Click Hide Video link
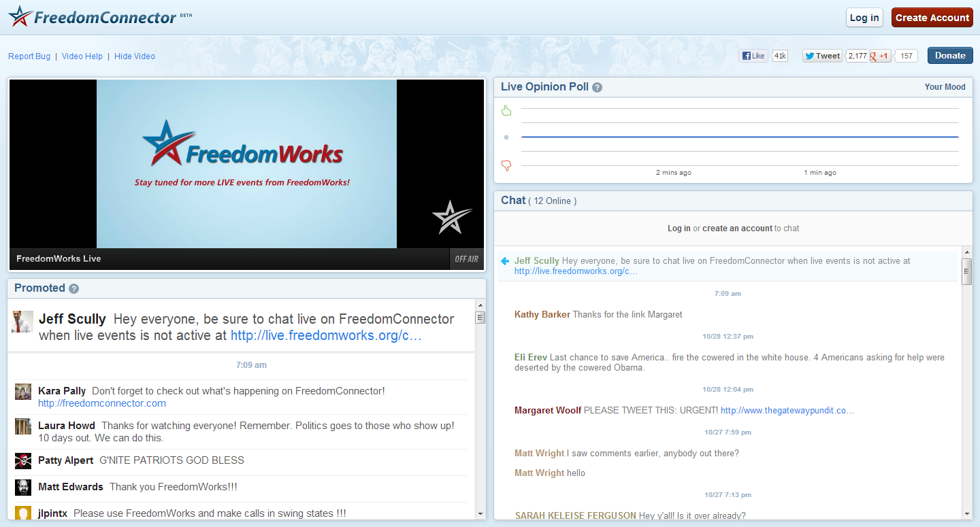 (135, 56)
